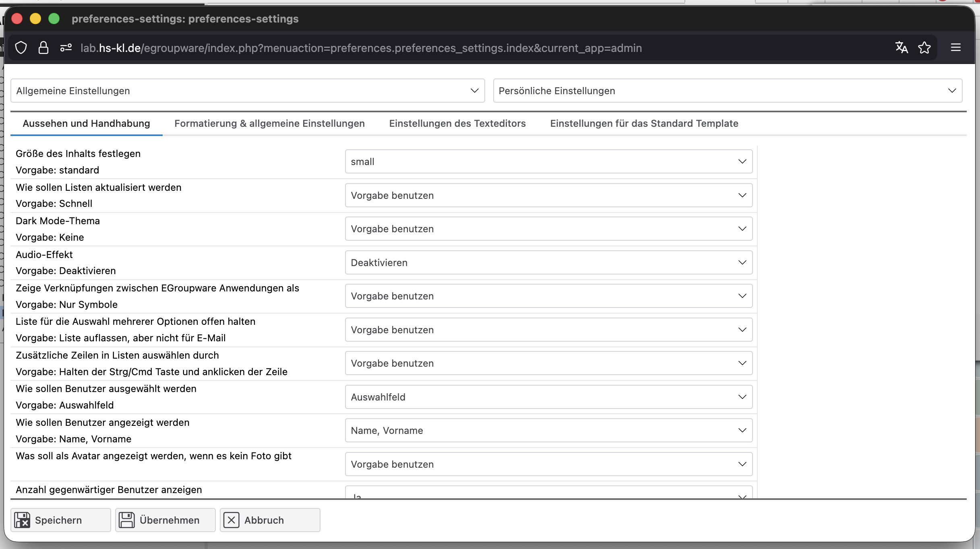Click the shield tracking protection icon
The width and height of the screenshot is (980, 549).
click(21, 48)
